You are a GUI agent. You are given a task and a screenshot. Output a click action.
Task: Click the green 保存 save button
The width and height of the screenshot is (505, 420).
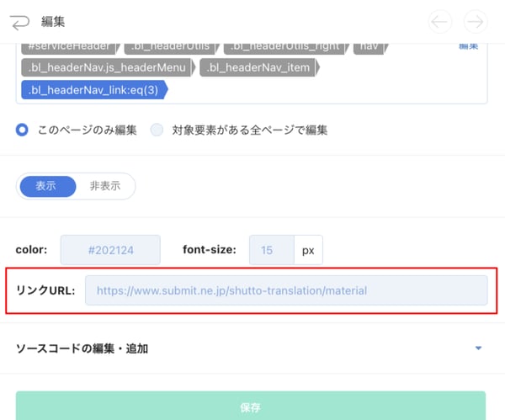click(x=251, y=406)
